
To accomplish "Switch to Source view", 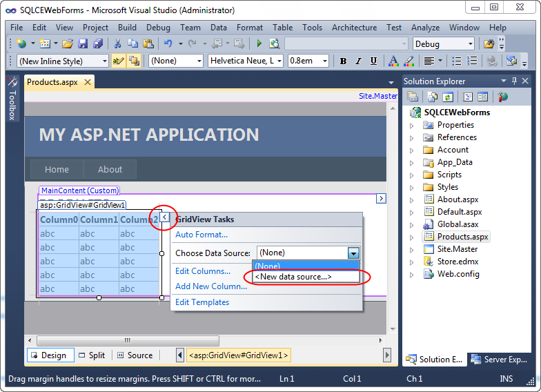I will tap(135, 355).
